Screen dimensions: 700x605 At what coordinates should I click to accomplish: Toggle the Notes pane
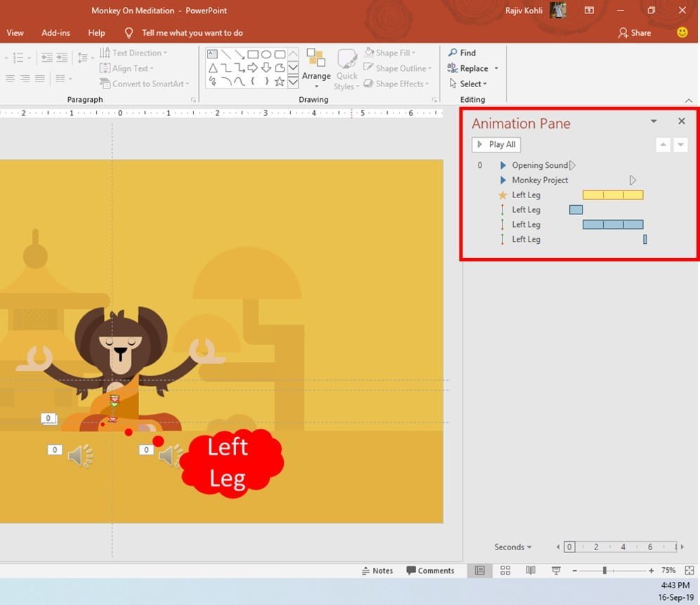[377, 571]
